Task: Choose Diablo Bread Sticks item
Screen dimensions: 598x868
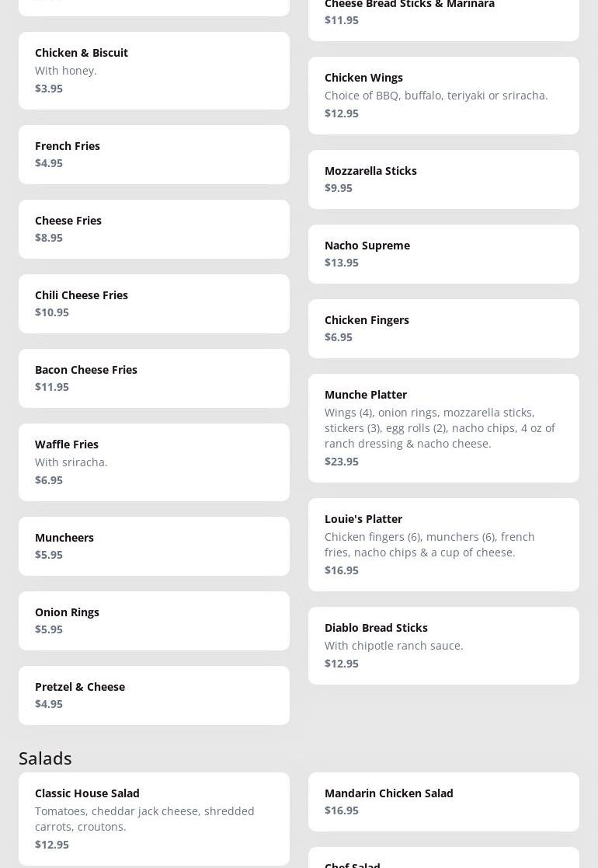Action: pos(443,646)
